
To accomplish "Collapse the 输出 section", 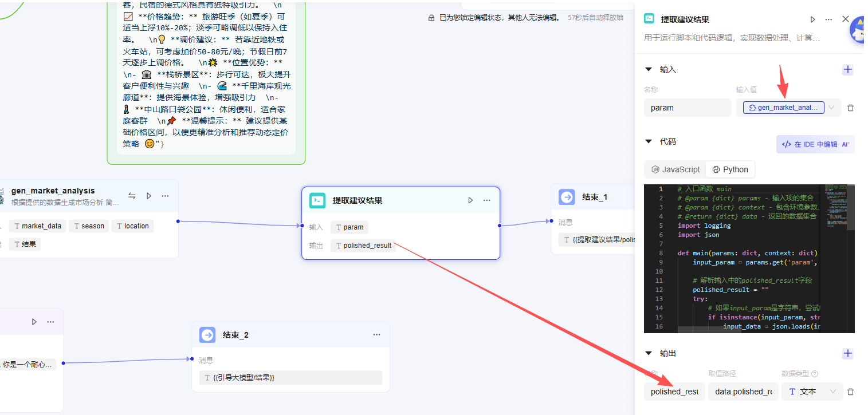I will coord(649,353).
